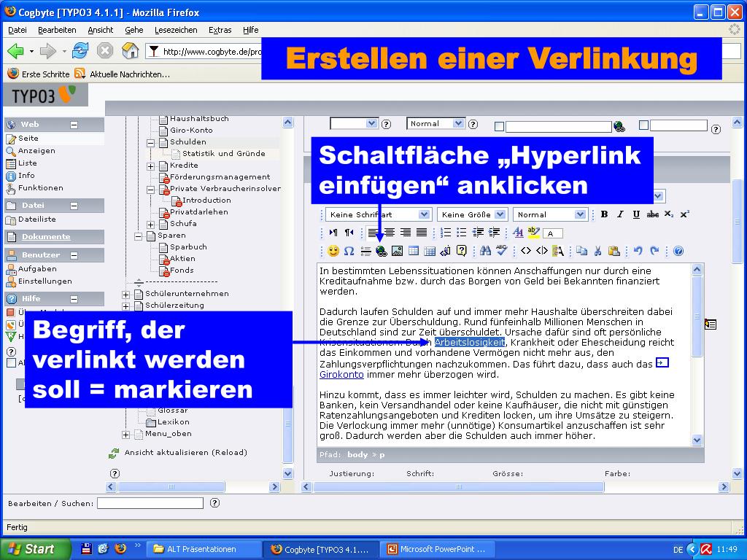Tick checkbox before the link field

[x=499, y=126]
